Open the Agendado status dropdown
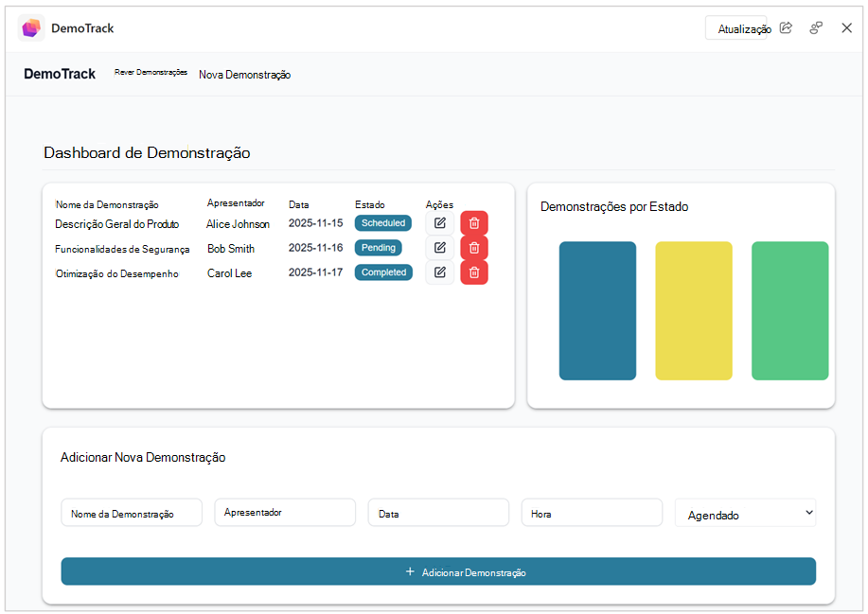This screenshot has width=868, height=614. 745,514
